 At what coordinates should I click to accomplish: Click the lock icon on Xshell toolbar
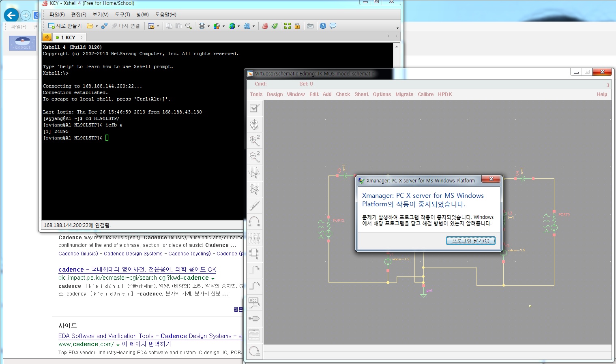297,26
